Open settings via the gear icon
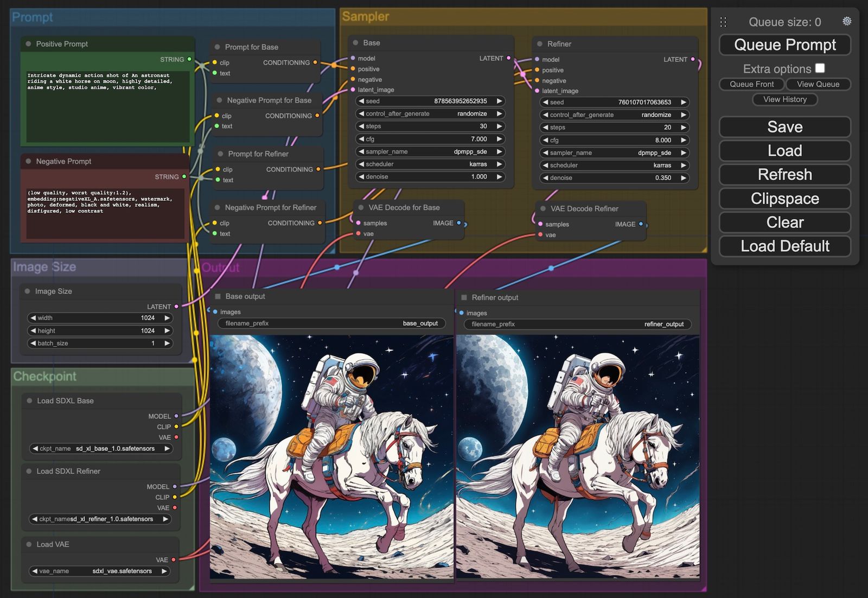This screenshot has height=598, width=868. click(846, 21)
